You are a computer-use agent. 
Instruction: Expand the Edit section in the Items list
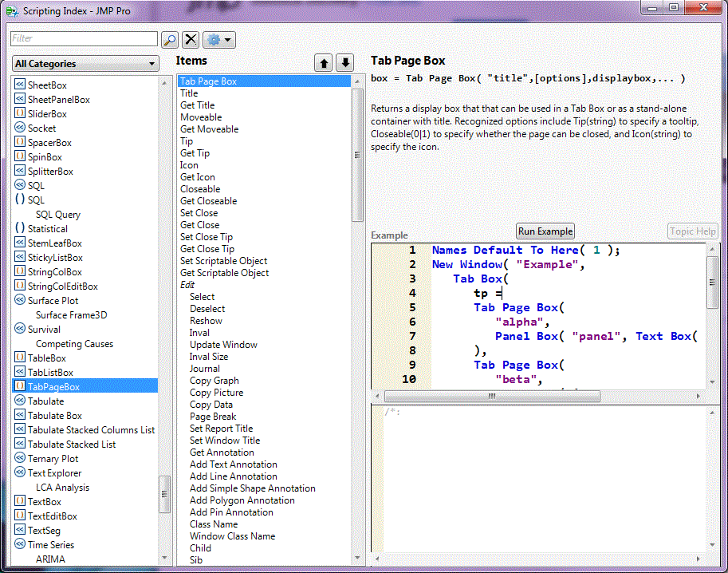tap(187, 284)
